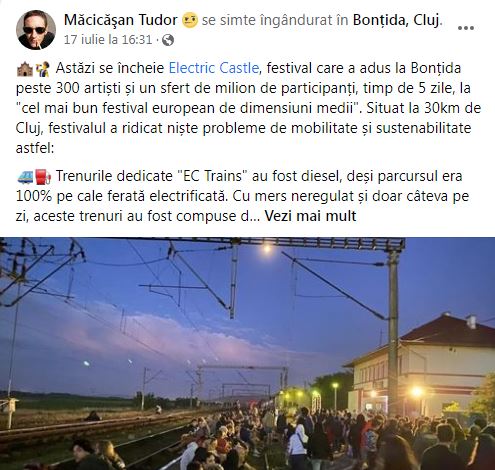Screen dimensions: 495x470
Task: Open the post timestamp 17 iulie la 16:31
Action: (108, 40)
